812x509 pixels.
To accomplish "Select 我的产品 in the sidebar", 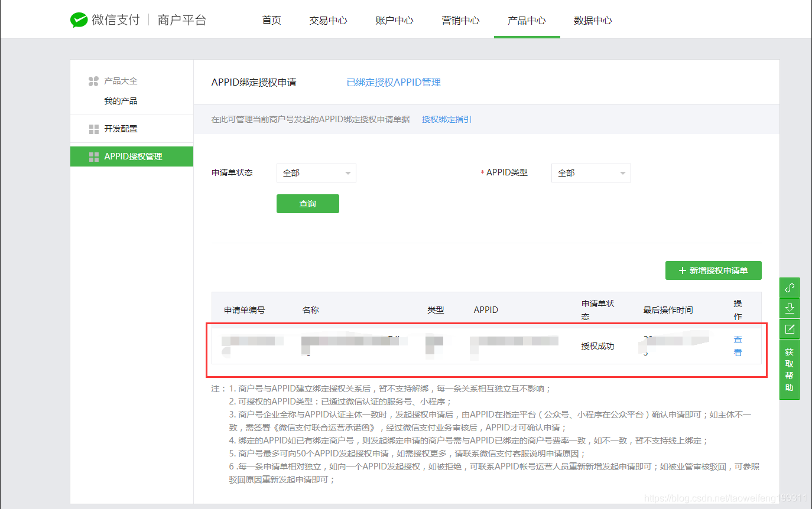I will [x=121, y=101].
